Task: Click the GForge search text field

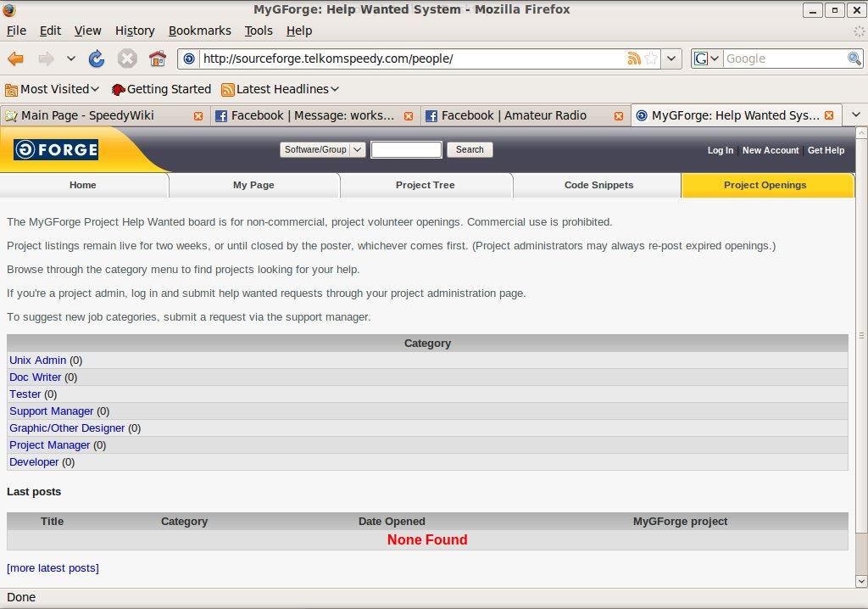Action: [x=406, y=150]
